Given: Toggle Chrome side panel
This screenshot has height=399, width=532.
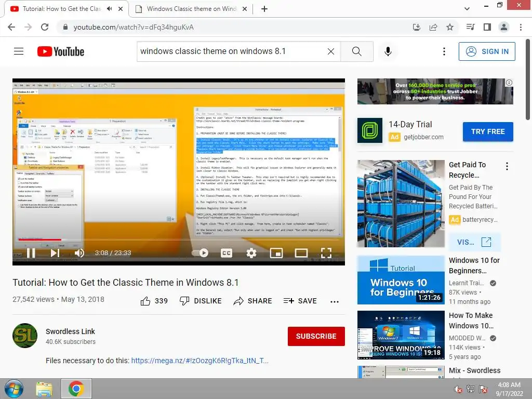Looking at the screenshot, I should point(487,27).
